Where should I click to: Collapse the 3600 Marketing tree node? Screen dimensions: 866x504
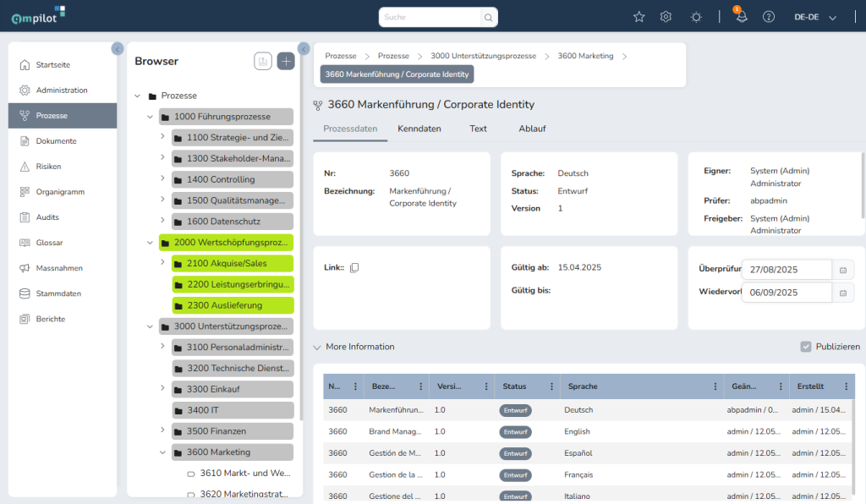click(162, 452)
